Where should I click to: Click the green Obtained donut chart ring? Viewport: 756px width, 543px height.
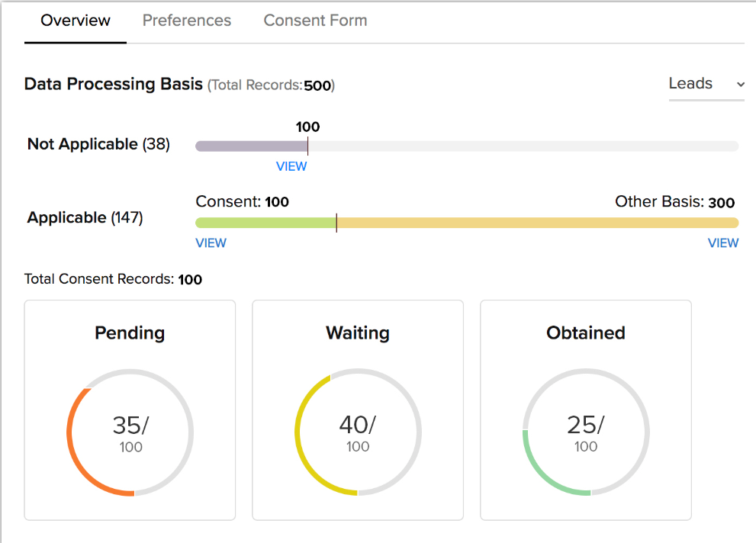538,473
